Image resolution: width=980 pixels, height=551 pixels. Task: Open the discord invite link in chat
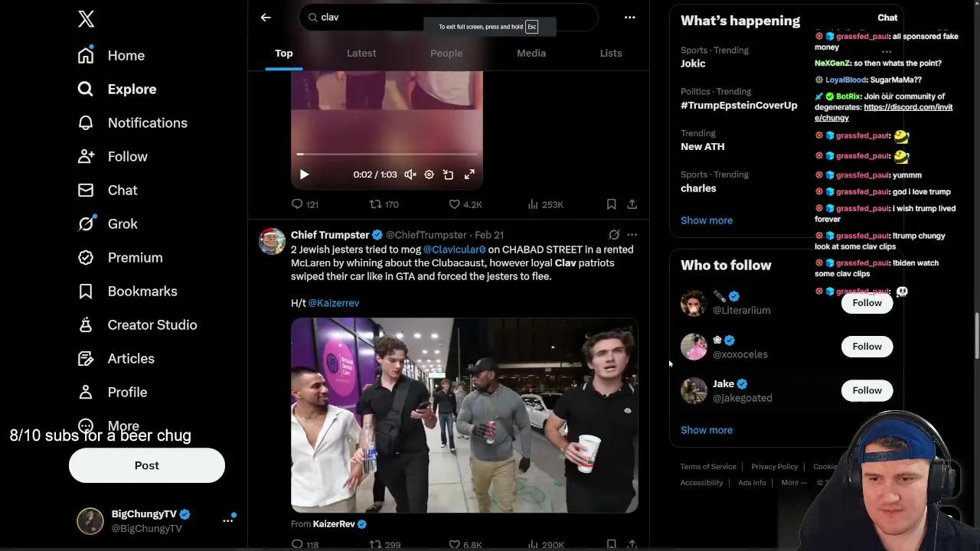click(x=884, y=112)
